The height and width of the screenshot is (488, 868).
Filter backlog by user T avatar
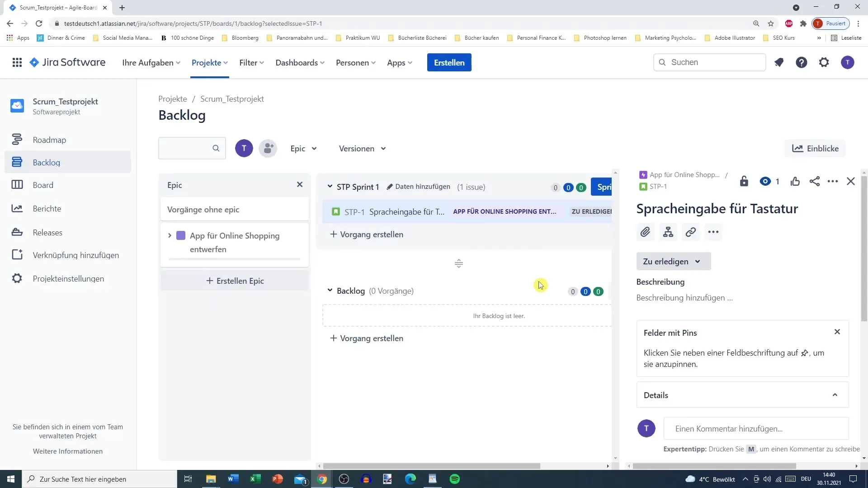click(244, 148)
